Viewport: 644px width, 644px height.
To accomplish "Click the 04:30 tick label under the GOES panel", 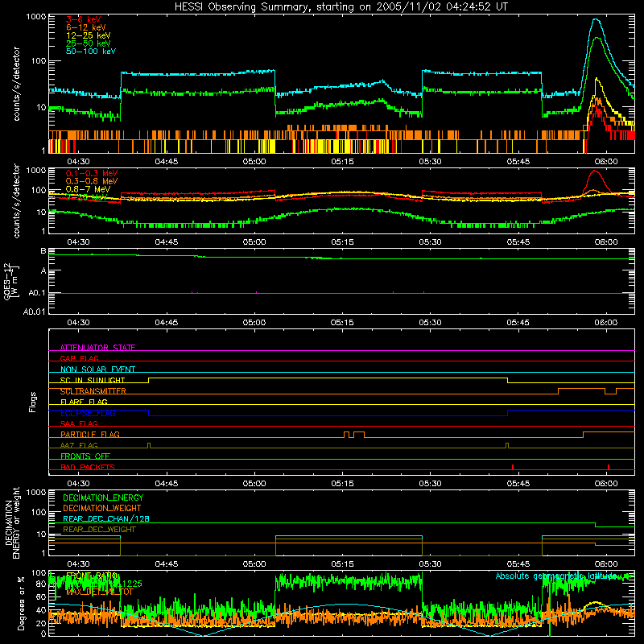I will pos(78,323).
